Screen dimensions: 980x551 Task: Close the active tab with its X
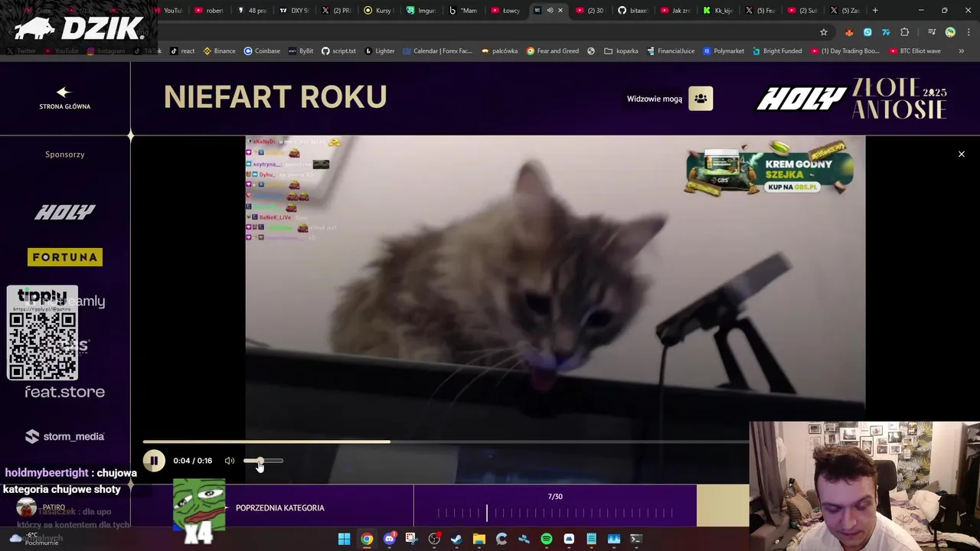point(560,11)
